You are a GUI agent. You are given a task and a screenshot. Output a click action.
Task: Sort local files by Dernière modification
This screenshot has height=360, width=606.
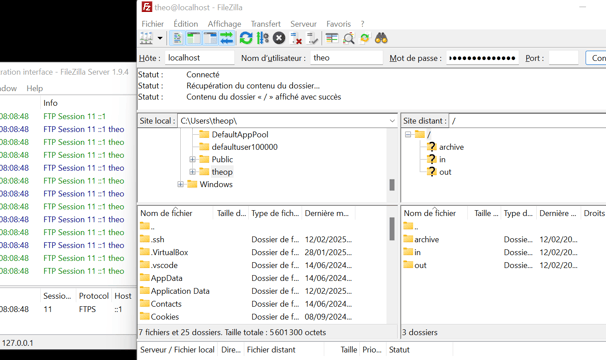(329, 213)
